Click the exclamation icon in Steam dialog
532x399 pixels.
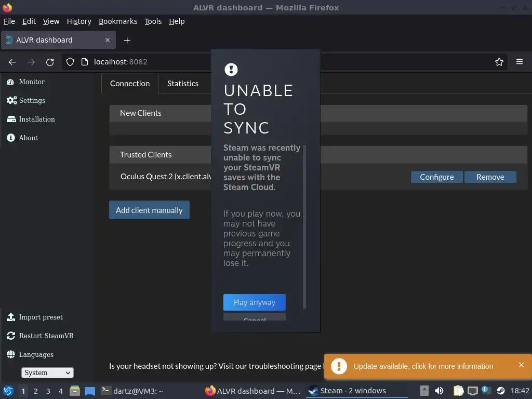[231, 70]
